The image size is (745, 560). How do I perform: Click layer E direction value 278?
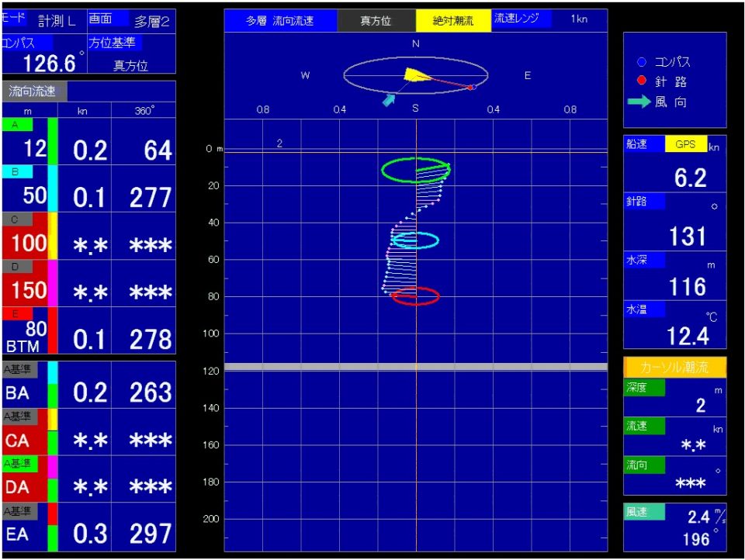click(150, 339)
